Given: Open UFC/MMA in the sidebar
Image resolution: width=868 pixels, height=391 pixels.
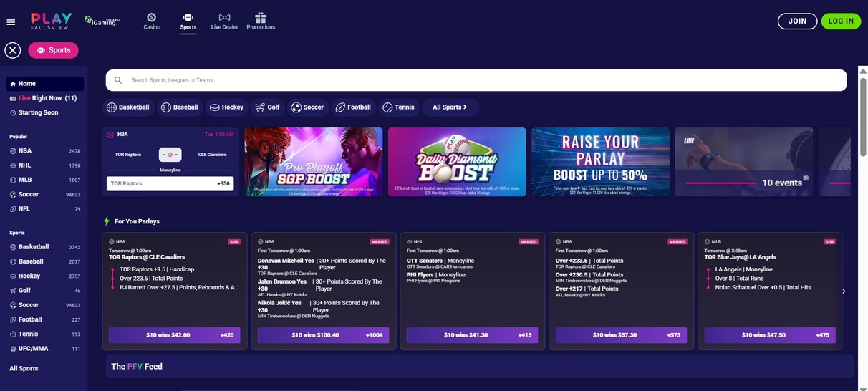Looking at the screenshot, I should click(x=44, y=349).
